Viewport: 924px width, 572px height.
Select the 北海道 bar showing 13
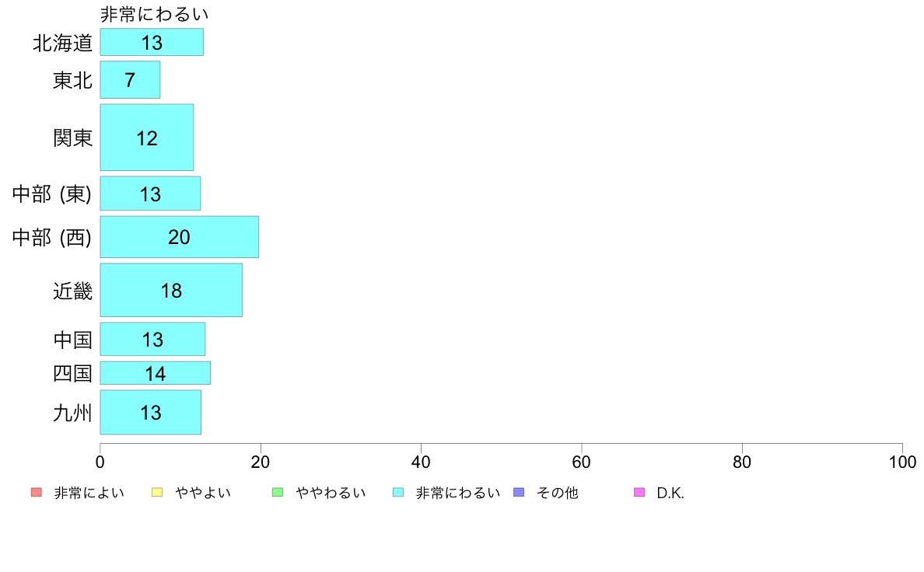click(x=152, y=43)
